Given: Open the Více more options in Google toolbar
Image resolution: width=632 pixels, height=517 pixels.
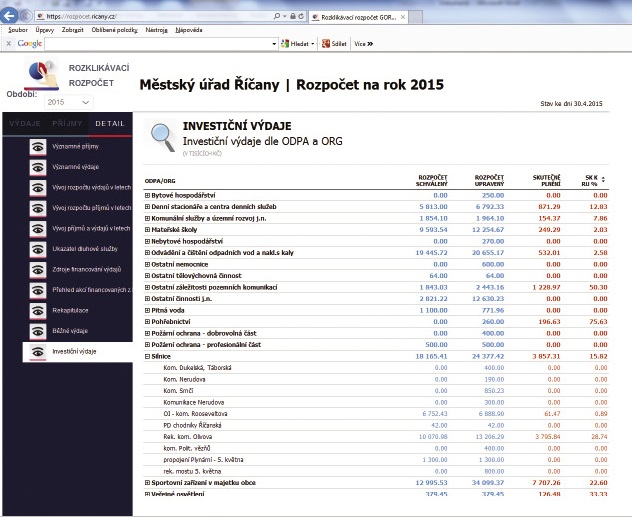Looking at the screenshot, I should pos(364,44).
